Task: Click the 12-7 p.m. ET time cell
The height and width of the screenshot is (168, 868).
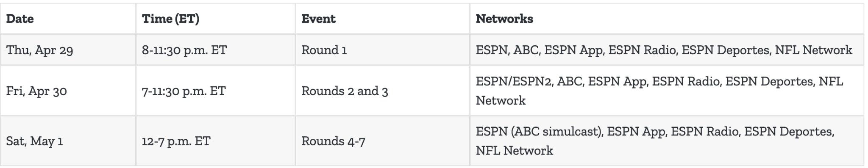Action: point(216,140)
